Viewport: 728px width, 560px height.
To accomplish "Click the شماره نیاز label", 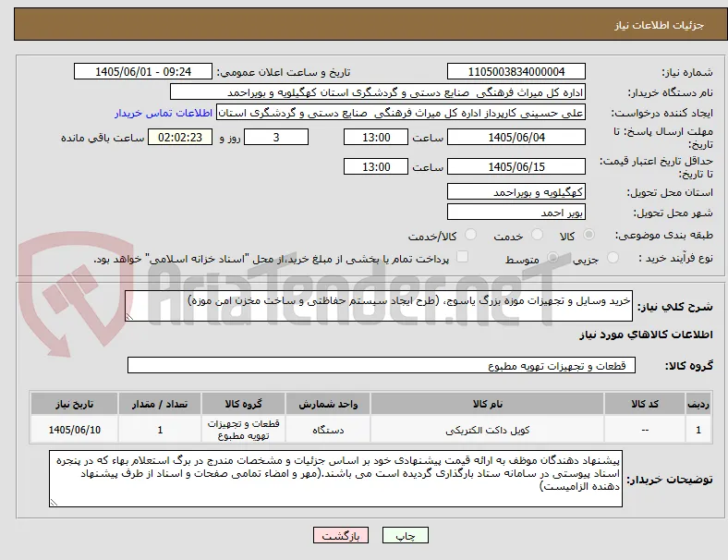I will click(x=686, y=72).
